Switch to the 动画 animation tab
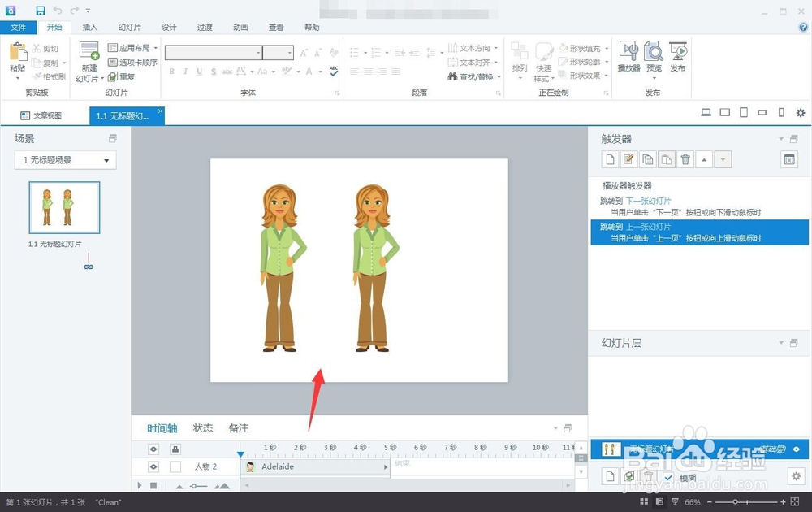The image size is (812, 512). click(x=240, y=27)
